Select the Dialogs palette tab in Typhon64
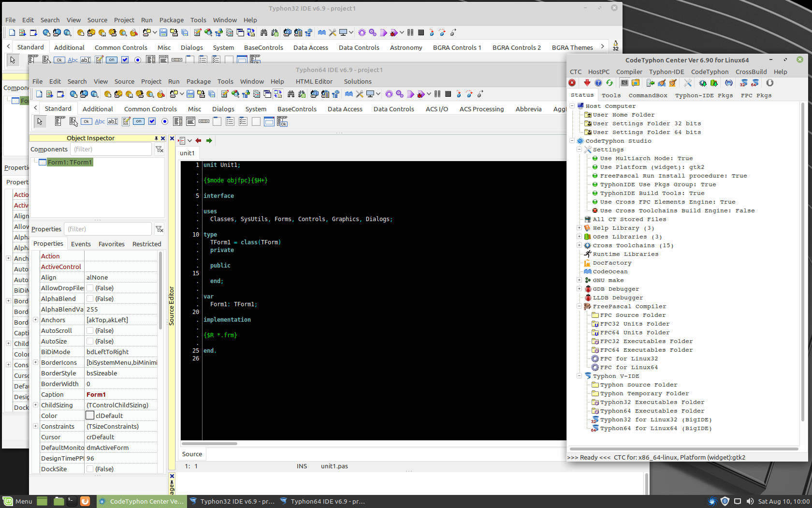The height and width of the screenshot is (508, 812). pos(223,109)
